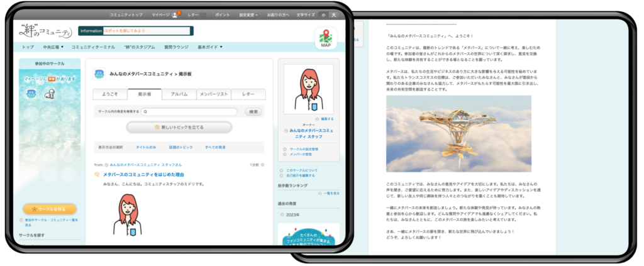644x266 pixels.
Task: Click the circle search input field
Action: tap(189, 112)
